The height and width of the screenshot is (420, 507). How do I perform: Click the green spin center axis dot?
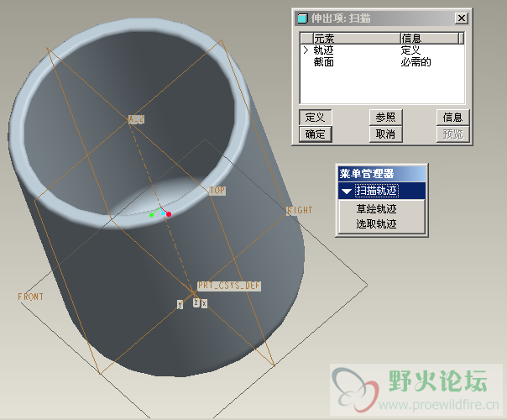click(151, 215)
